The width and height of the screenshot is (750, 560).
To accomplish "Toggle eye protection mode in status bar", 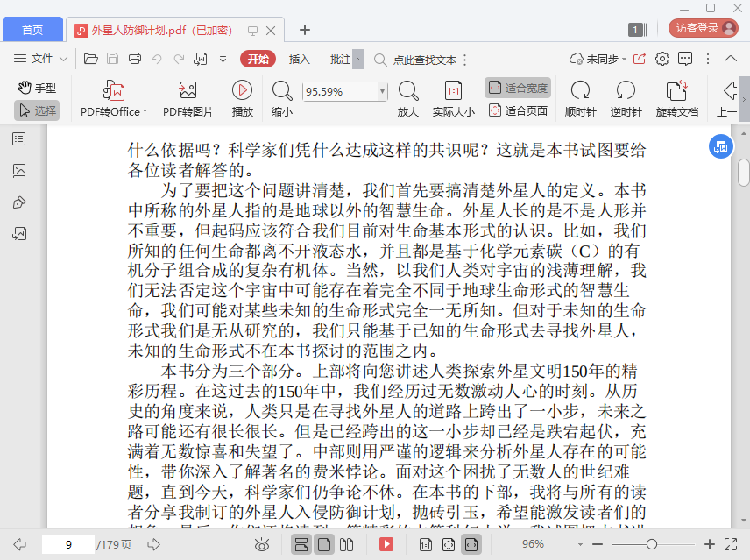I will 262,545.
